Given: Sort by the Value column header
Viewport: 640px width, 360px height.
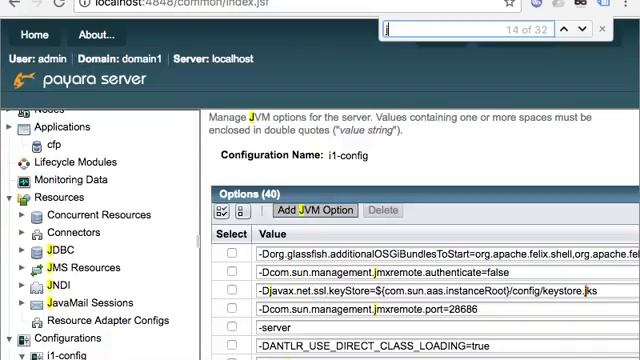Looking at the screenshot, I should coord(273,234).
